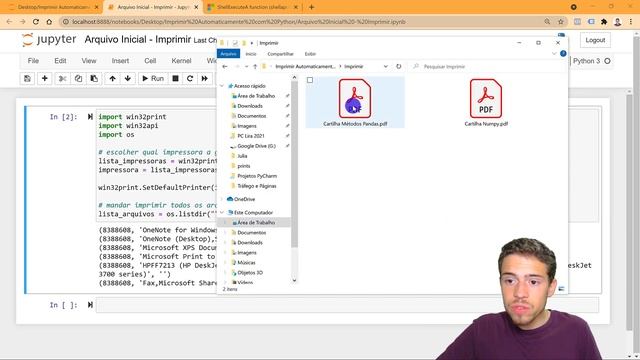The image size is (640, 360).
Task: Run cell marker icon beside empty In [ ]
Action: point(90,304)
